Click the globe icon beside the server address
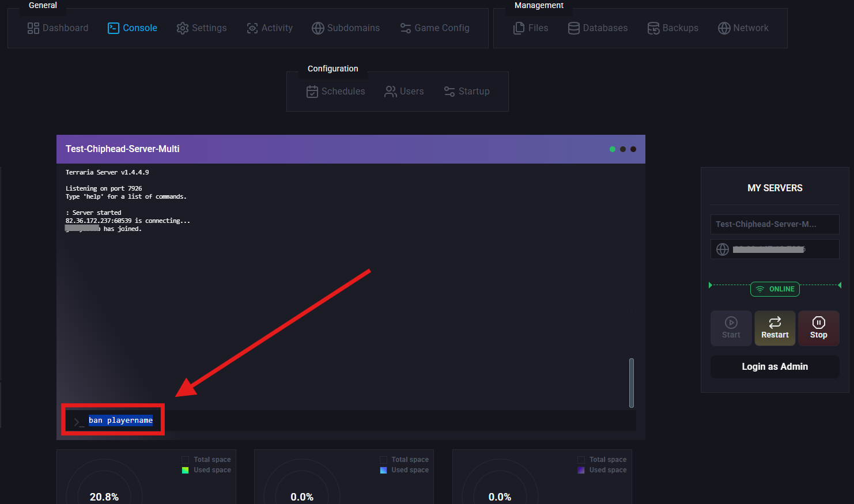This screenshot has height=504, width=854. [723, 249]
